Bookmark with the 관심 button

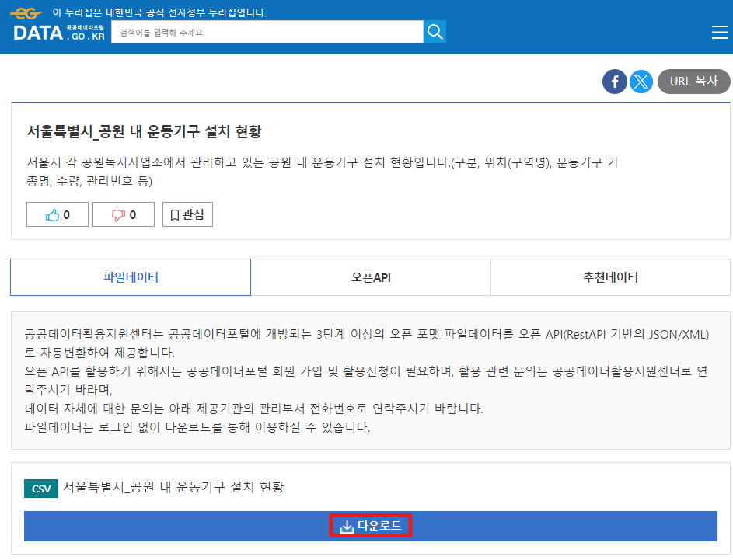pyautogui.click(x=187, y=214)
